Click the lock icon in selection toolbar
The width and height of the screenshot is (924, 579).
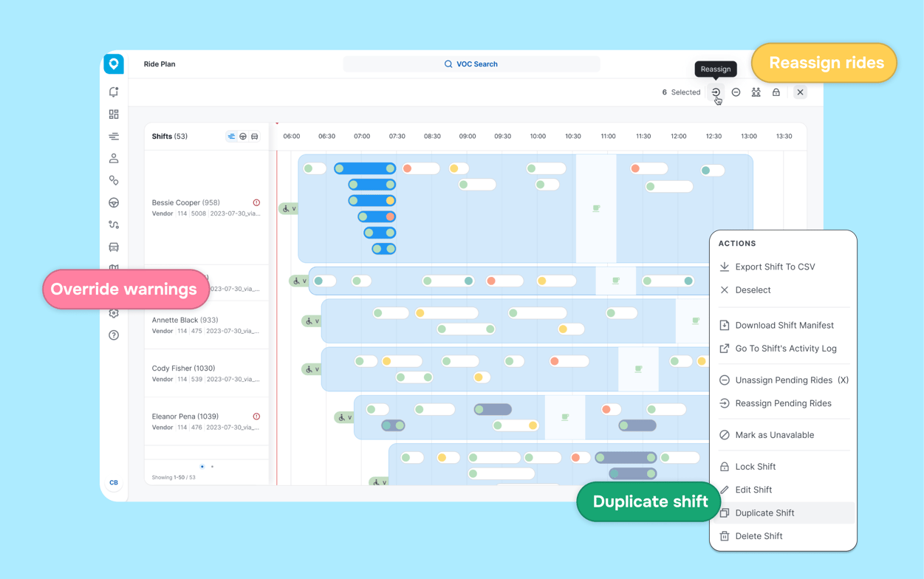[776, 92]
